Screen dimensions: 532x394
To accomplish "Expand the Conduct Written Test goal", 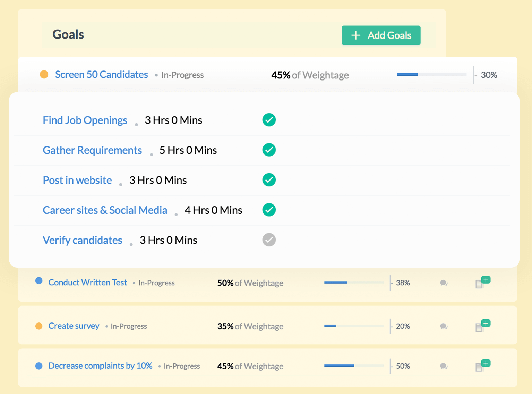I will (x=87, y=283).
